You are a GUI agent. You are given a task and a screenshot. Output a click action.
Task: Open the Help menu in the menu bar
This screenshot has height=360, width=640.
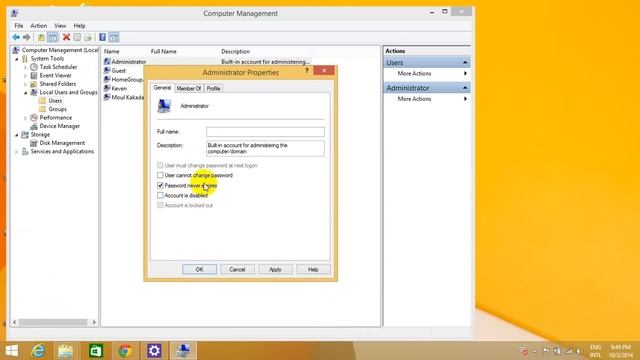pos(79,26)
